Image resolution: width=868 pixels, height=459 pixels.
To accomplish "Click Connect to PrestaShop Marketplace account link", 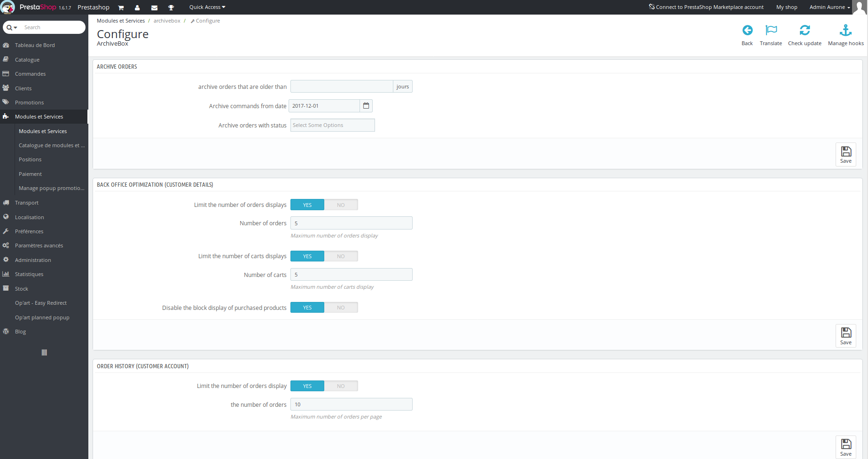I will 706,7.
